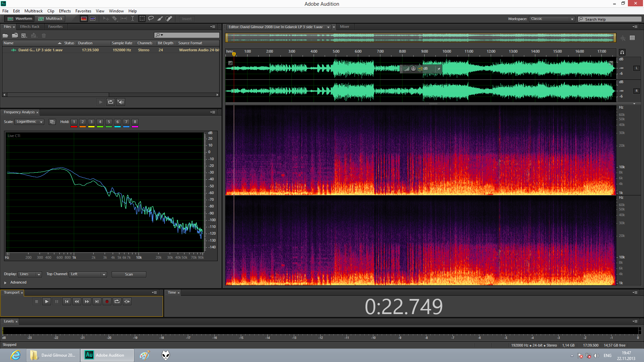
Task: Start recording with the red record button
Action: (x=107, y=302)
